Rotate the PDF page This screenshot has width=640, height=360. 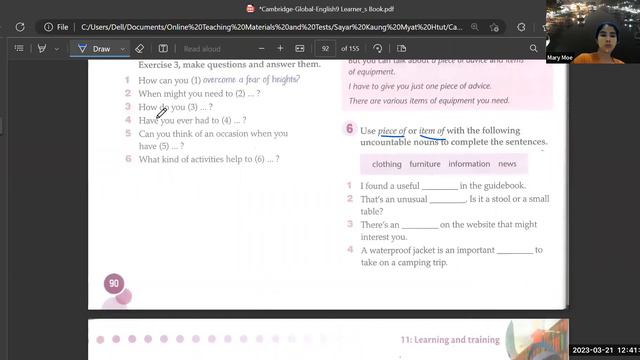click(378, 49)
